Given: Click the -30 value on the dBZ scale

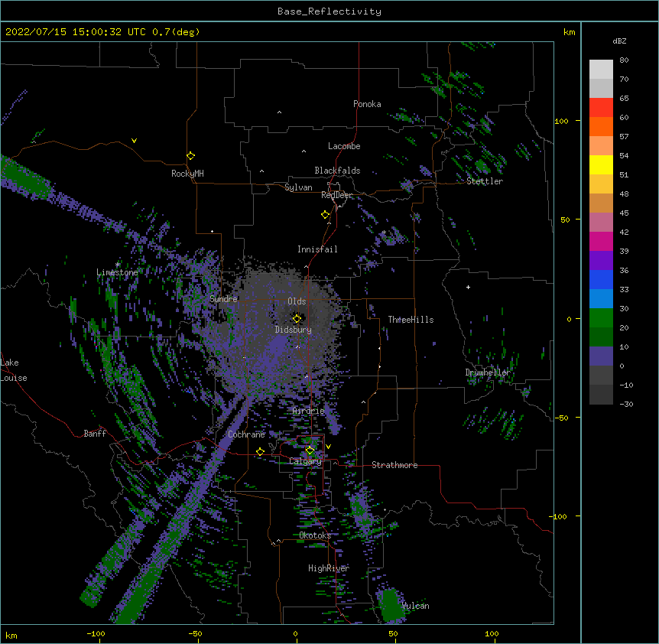Looking at the screenshot, I should 626,404.
